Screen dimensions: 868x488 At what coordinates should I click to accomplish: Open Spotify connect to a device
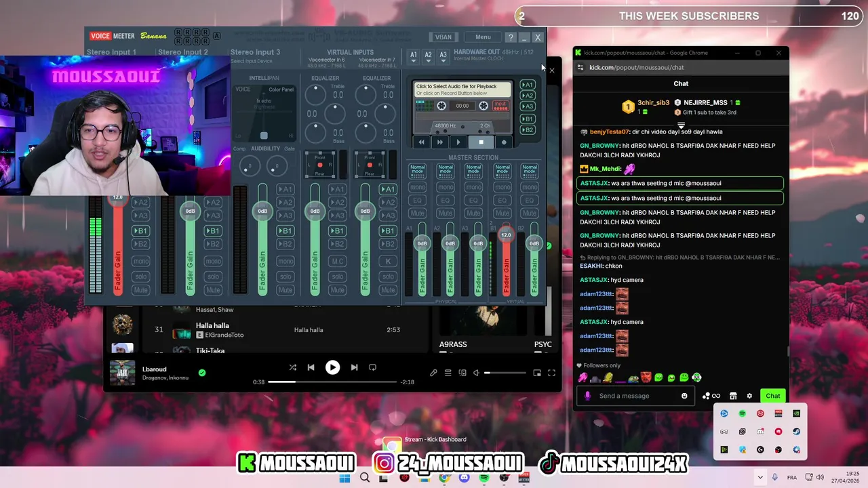[462, 373]
